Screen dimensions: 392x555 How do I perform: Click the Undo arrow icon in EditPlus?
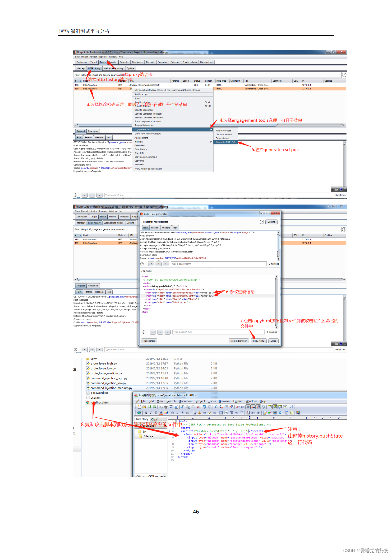tap(204, 407)
